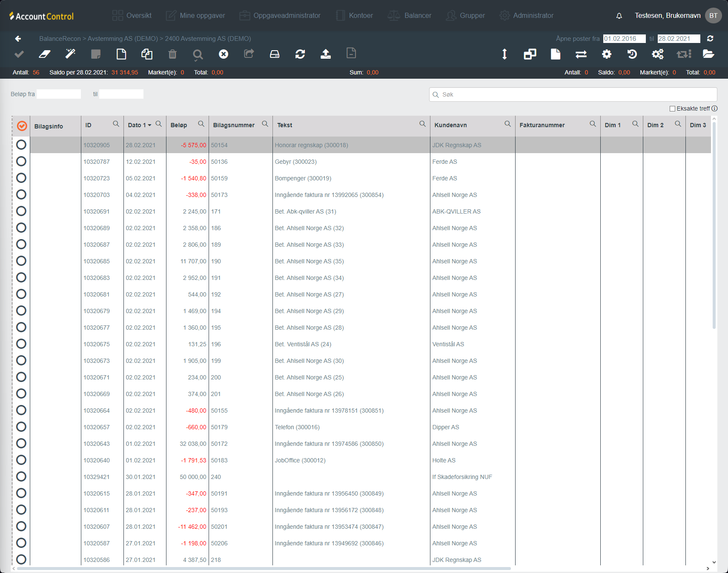
Task: Toggle the select-all check in header
Action: point(22,126)
